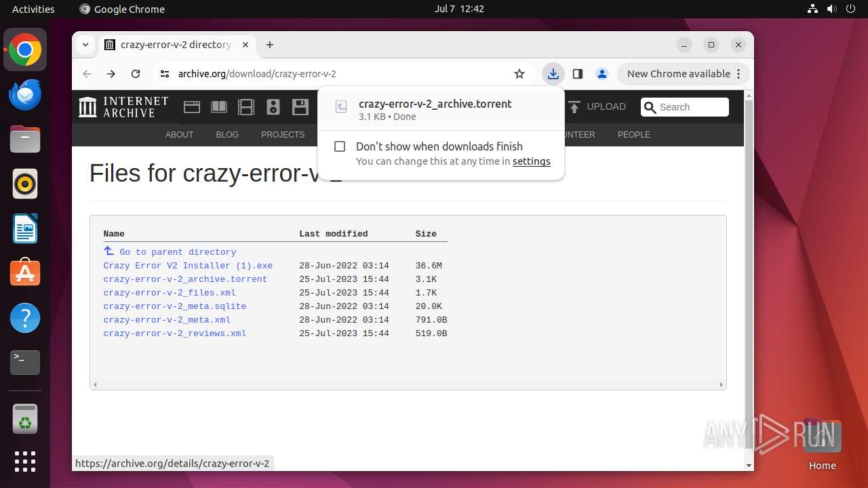
Task: Launch Thunderbird mail from the dock
Action: pos(25,95)
